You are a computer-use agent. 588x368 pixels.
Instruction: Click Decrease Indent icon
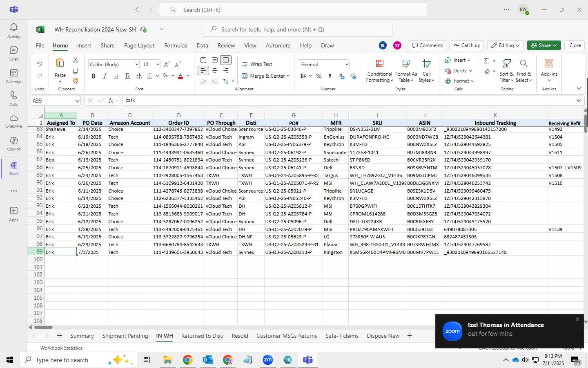[x=203, y=81]
